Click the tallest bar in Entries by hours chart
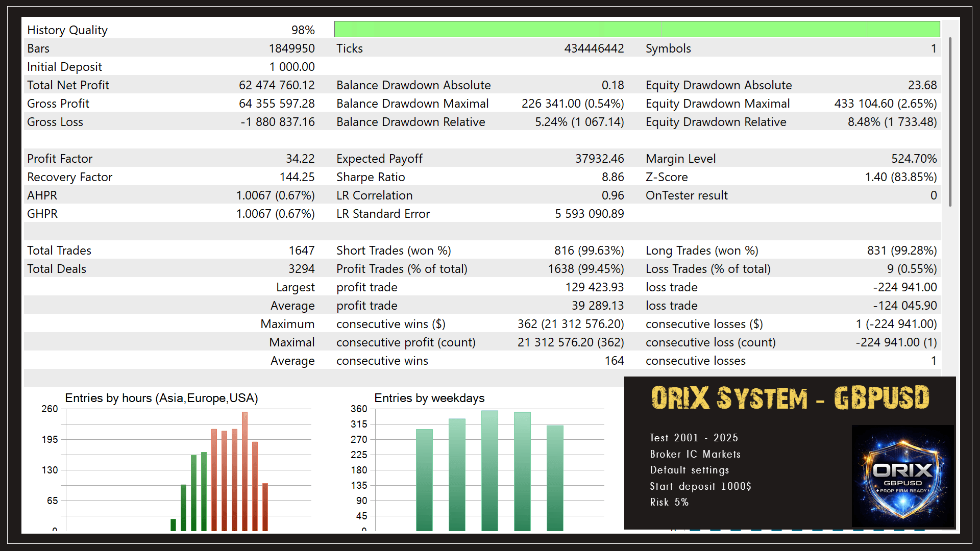 click(245, 469)
